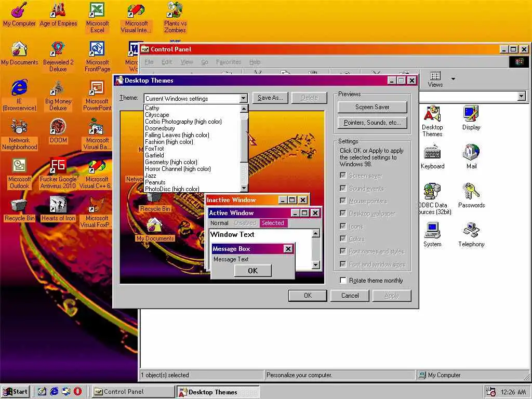The height and width of the screenshot is (399, 532).
Task: Select Cityscape in theme list
Action: (x=192, y=115)
